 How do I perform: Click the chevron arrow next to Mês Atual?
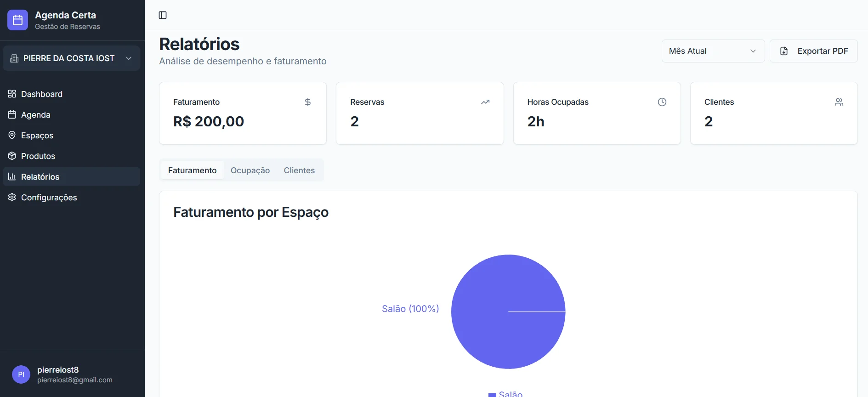click(753, 51)
